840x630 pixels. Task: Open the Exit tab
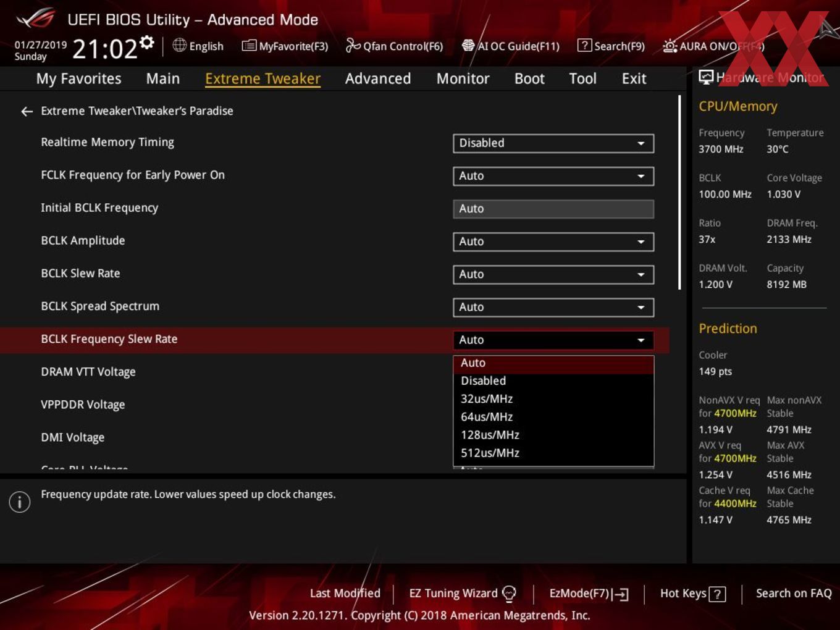(634, 78)
